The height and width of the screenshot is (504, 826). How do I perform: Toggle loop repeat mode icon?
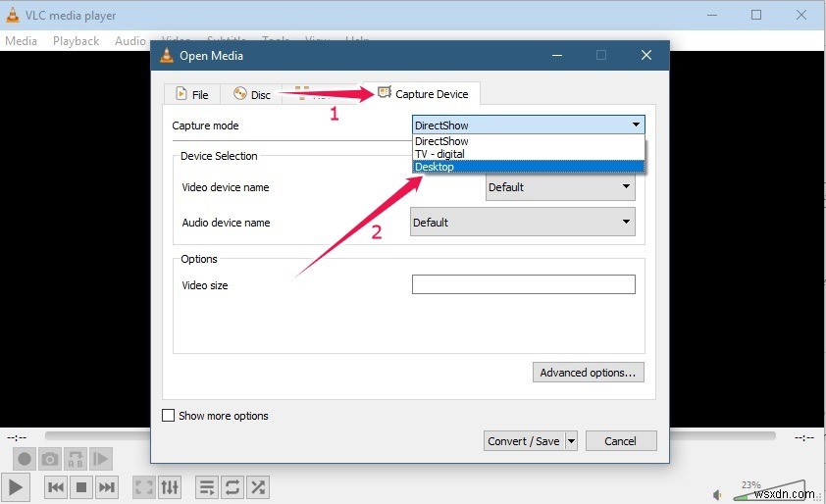click(x=232, y=487)
